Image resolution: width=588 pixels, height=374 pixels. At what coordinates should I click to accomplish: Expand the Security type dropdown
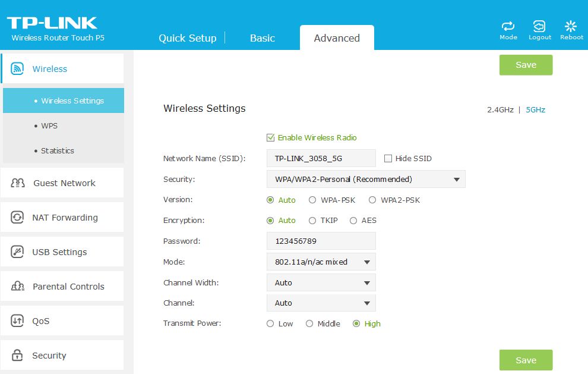[366, 179]
